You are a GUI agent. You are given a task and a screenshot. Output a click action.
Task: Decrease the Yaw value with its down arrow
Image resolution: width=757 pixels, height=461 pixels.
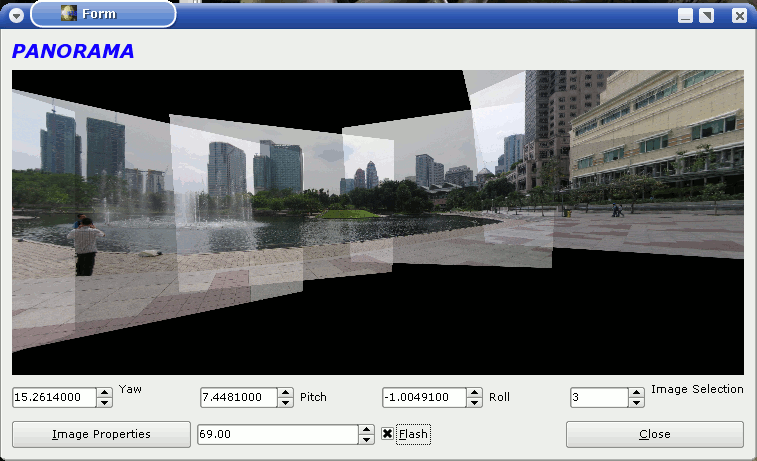[x=105, y=403]
